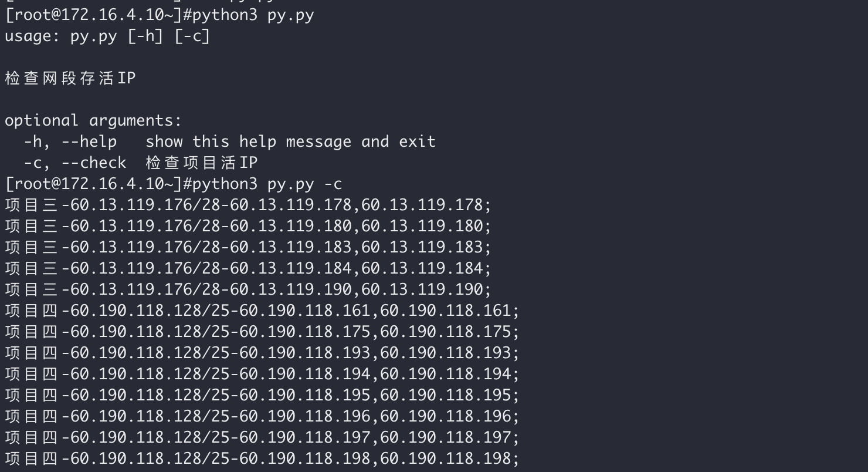Click the output line ending 60.13.119.183

(248, 247)
